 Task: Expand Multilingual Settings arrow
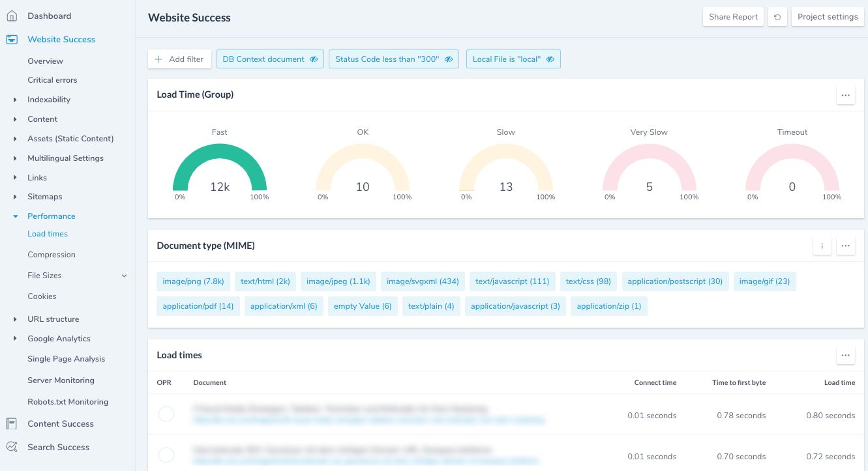pyautogui.click(x=15, y=158)
